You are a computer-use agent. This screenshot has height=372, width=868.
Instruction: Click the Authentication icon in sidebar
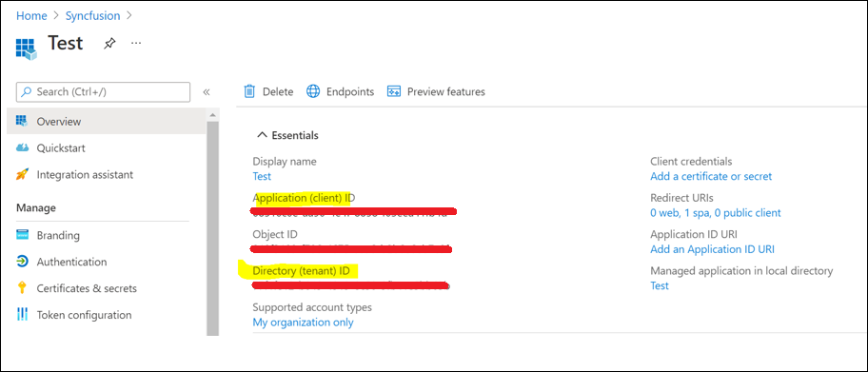click(22, 262)
